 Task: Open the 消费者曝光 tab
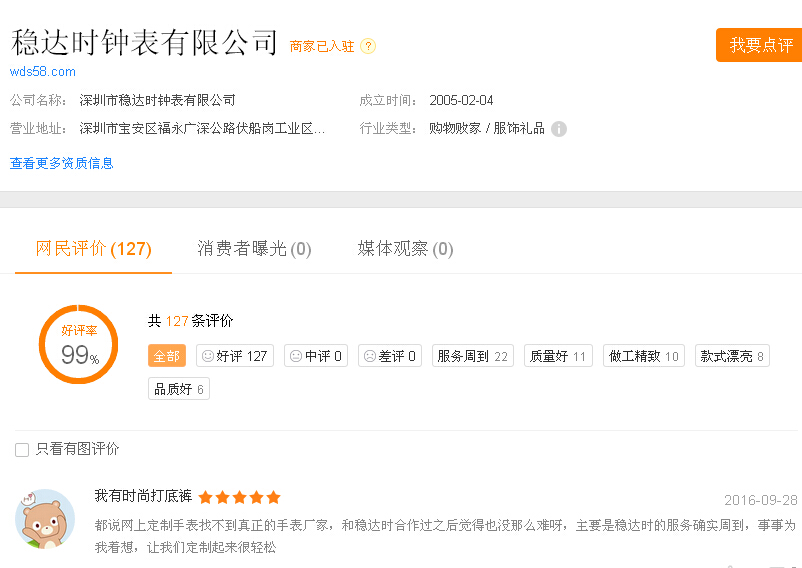(x=254, y=249)
